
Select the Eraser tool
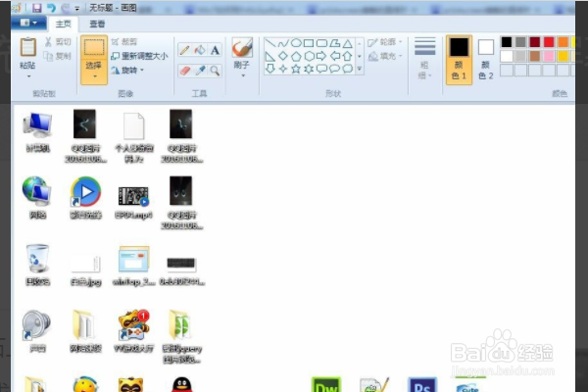click(184, 71)
